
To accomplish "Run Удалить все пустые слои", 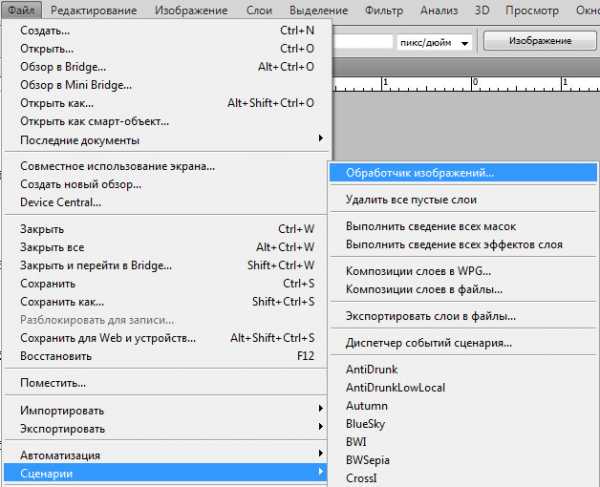I will click(463, 200).
